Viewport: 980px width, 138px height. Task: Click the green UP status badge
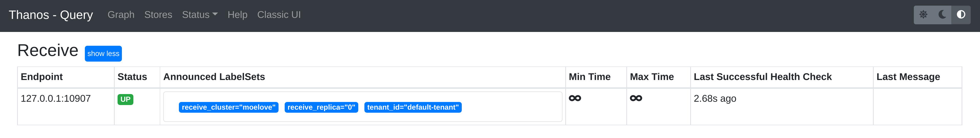pos(125,100)
